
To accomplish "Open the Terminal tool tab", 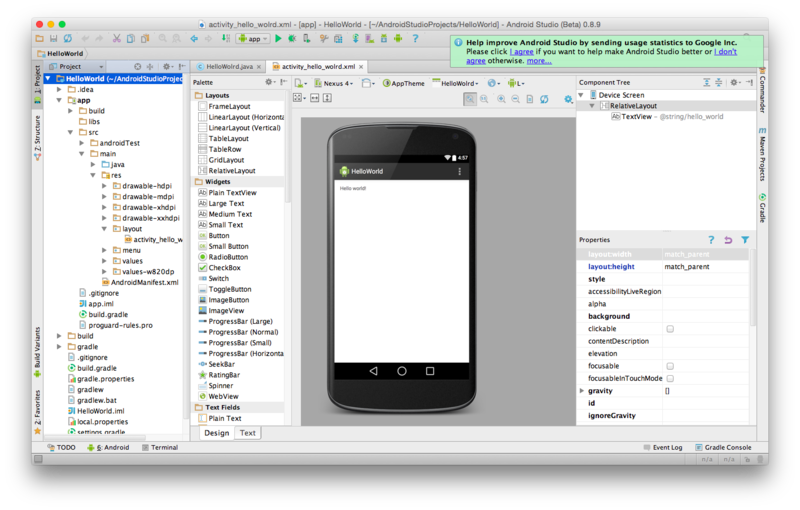I will coord(160,447).
